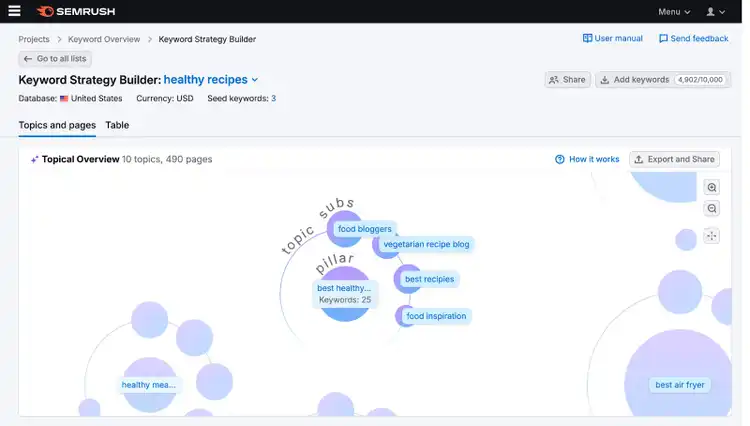
Task: Click Add keywords button
Action: (663, 80)
